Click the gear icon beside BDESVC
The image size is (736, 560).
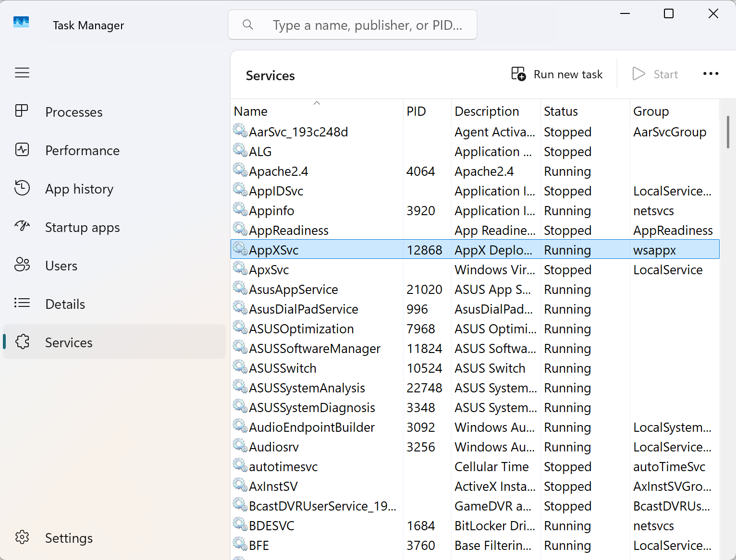click(240, 524)
